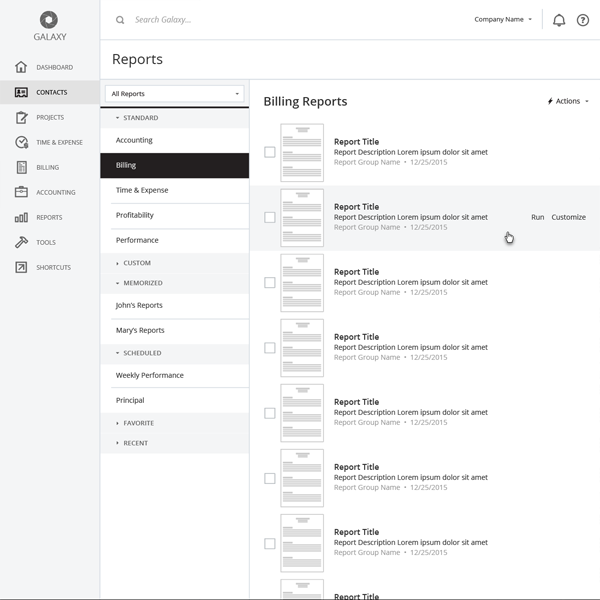Open Principal scheduled report
Viewport: 600px width, 600px height.
(174, 401)
